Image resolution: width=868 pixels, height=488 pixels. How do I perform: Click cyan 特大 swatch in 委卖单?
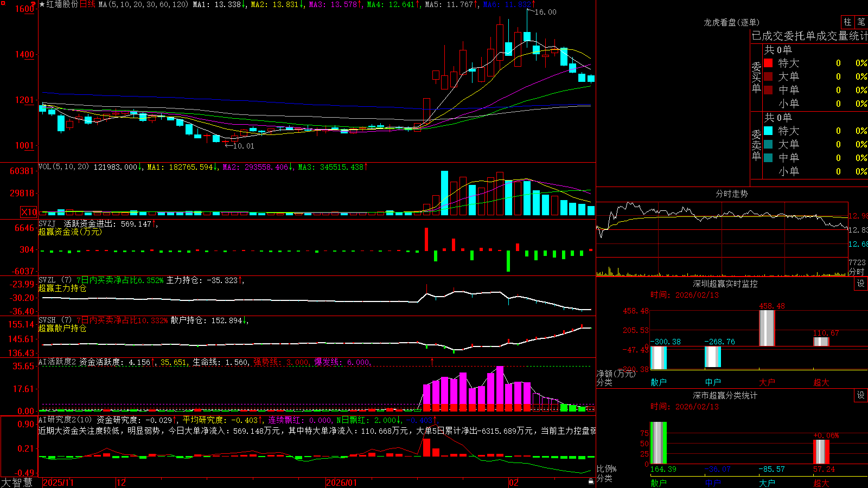768,131
